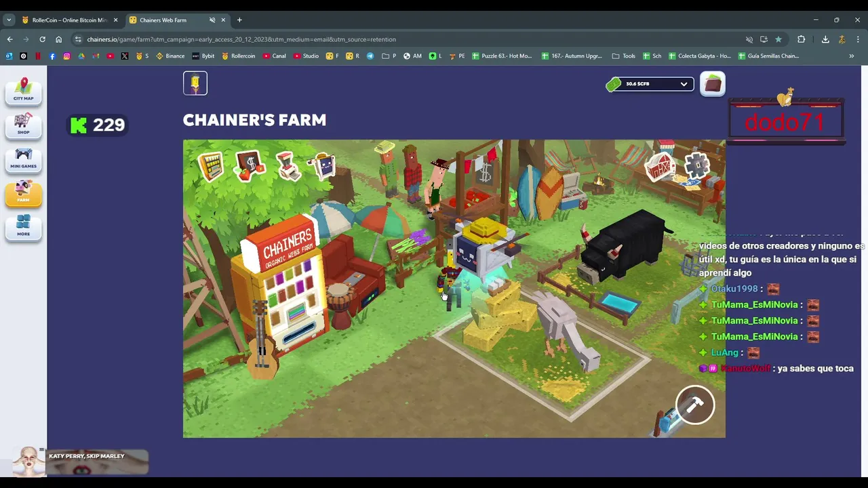Open the Rollercoin bookmark

(x=238, y=56)
